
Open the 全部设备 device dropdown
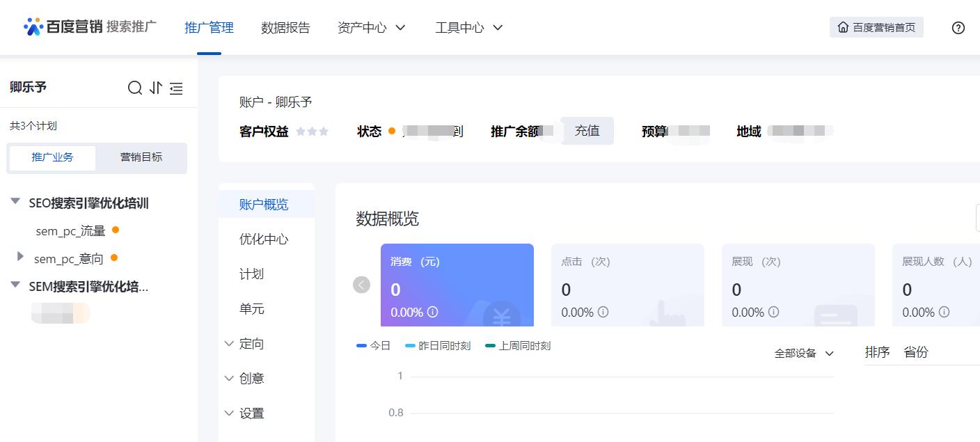click(805, 353)
